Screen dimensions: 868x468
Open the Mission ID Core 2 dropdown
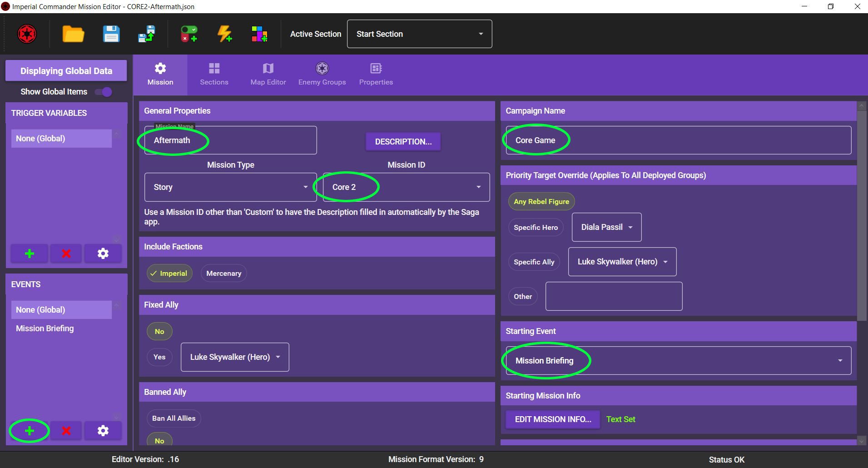(x=406, y=187)
